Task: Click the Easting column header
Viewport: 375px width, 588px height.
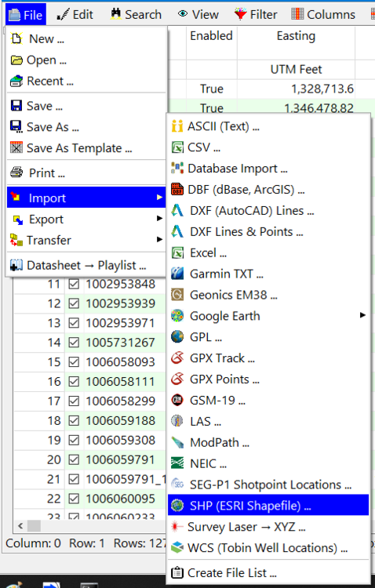Action: (296, 36)
